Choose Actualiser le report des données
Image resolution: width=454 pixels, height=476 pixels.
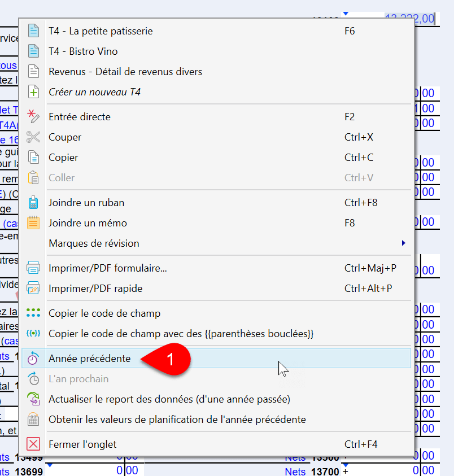click(216, 399)
